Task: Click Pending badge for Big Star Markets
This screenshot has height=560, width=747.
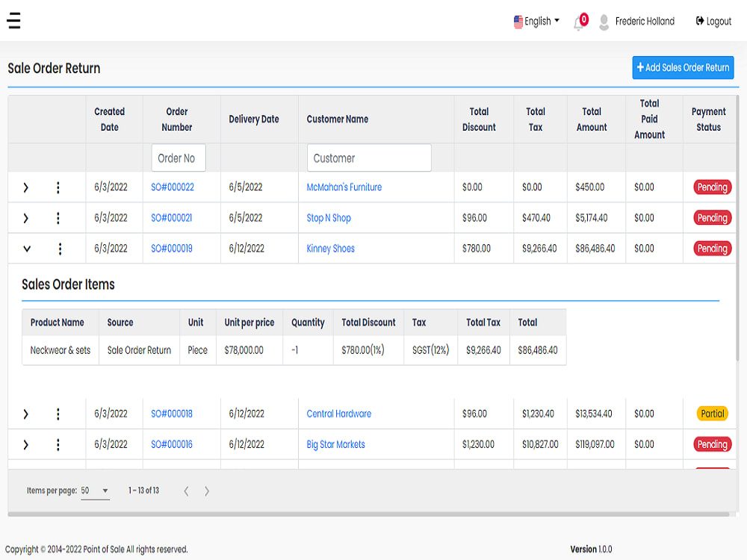Action: 712,444
